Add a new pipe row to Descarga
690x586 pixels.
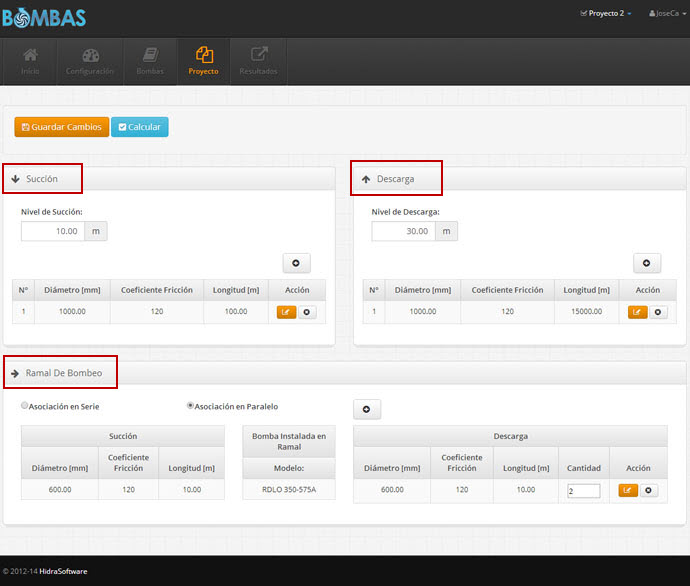click(x=647, y=263)
